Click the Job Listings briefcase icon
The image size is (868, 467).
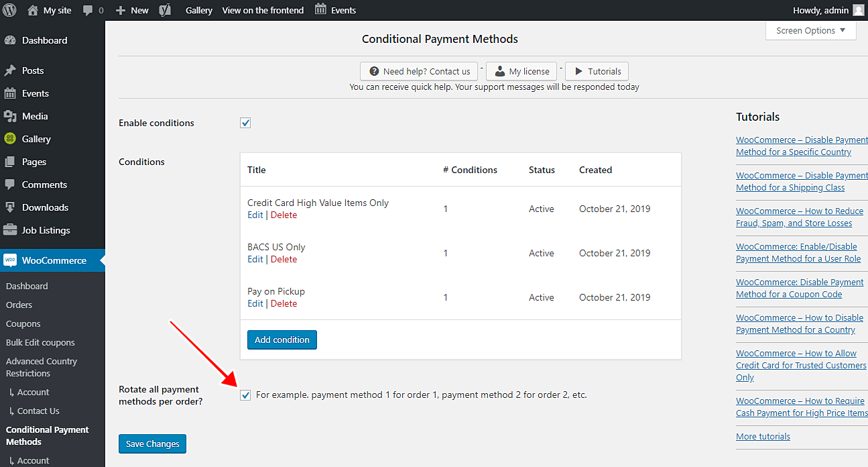[x=10, y=230]
